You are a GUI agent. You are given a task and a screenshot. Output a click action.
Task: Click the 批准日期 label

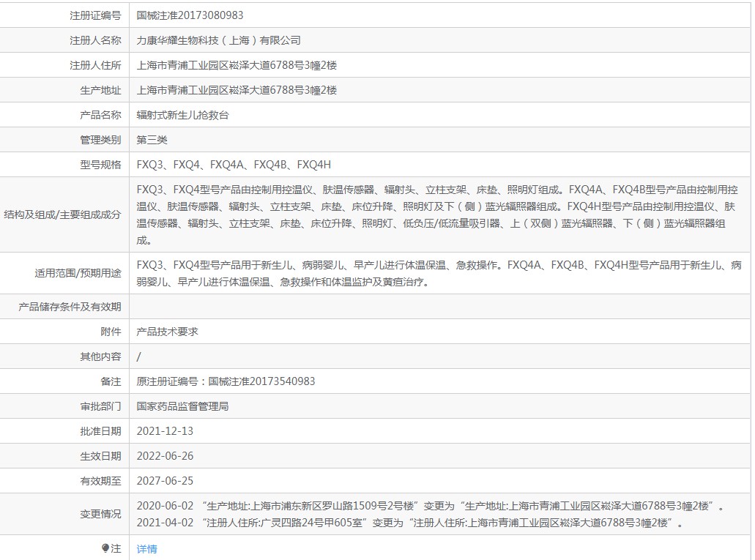[100, 431]
